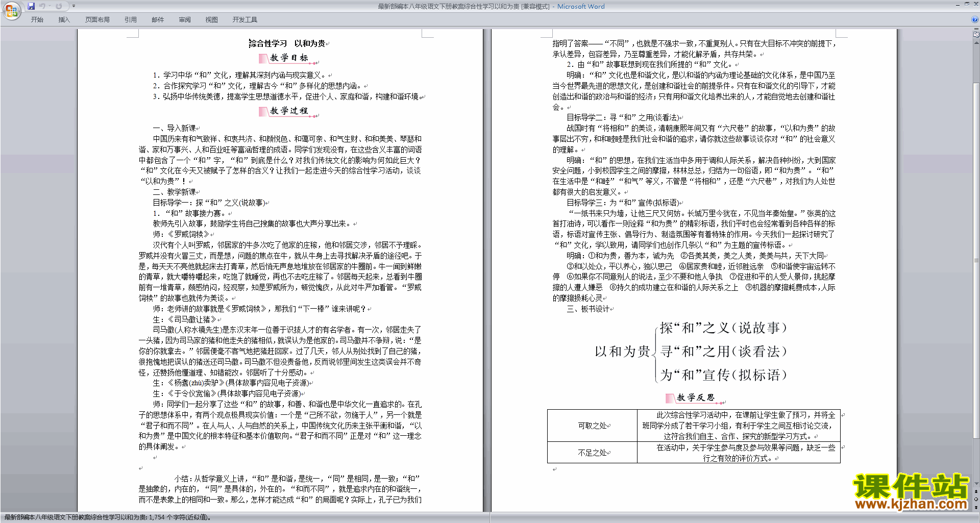This screenshot has height=523, width=980.
Task: Click objective 1 学习中华"和"文化
Action: tap(240, 75)
